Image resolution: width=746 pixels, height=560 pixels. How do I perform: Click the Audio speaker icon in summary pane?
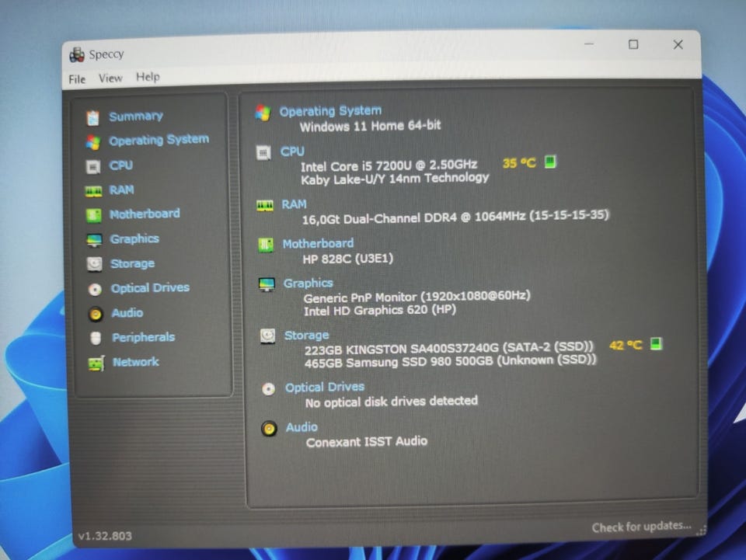(x=269, y=429)
